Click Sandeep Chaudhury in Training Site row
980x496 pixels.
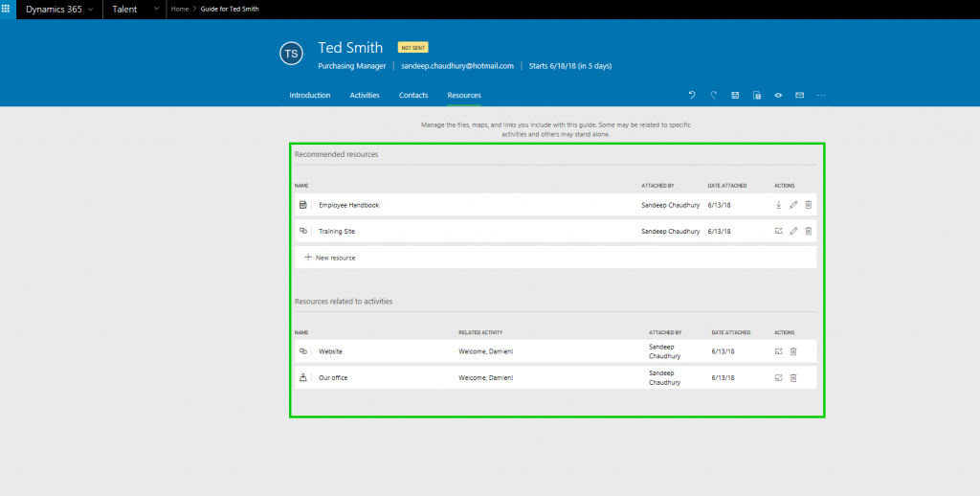[x=671, y=232]
